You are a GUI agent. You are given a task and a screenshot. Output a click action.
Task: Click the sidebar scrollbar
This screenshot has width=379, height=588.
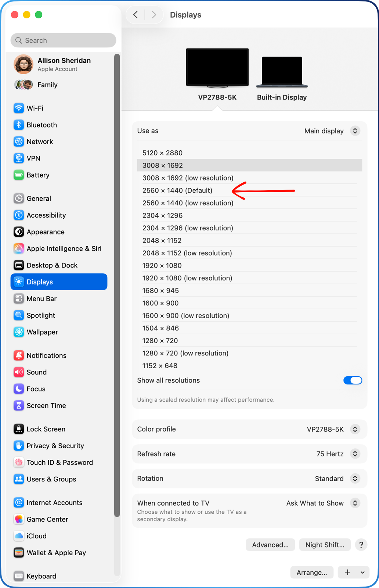pos(117,285)
